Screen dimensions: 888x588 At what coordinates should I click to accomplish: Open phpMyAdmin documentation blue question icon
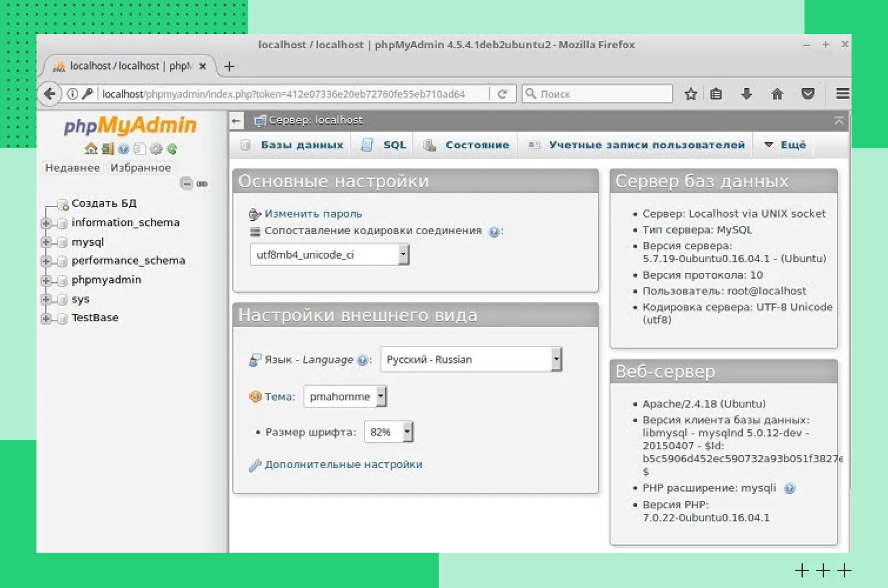(x=123, y=149)
